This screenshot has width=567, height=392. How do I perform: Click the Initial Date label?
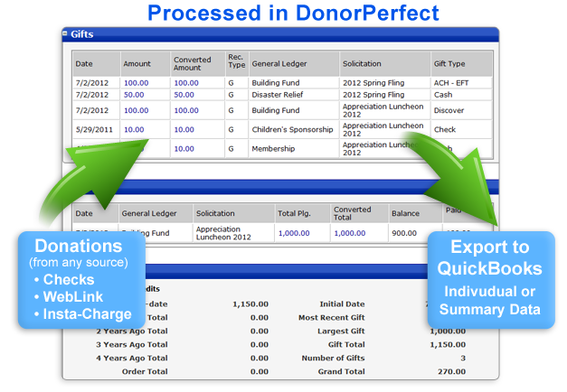tap(342, 304)
